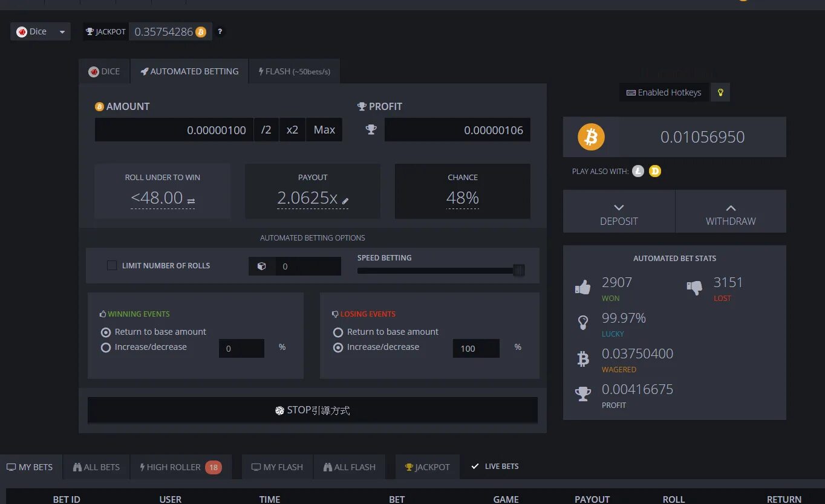Double the bet amount with x2
The image size is (825, 504).
293,130
